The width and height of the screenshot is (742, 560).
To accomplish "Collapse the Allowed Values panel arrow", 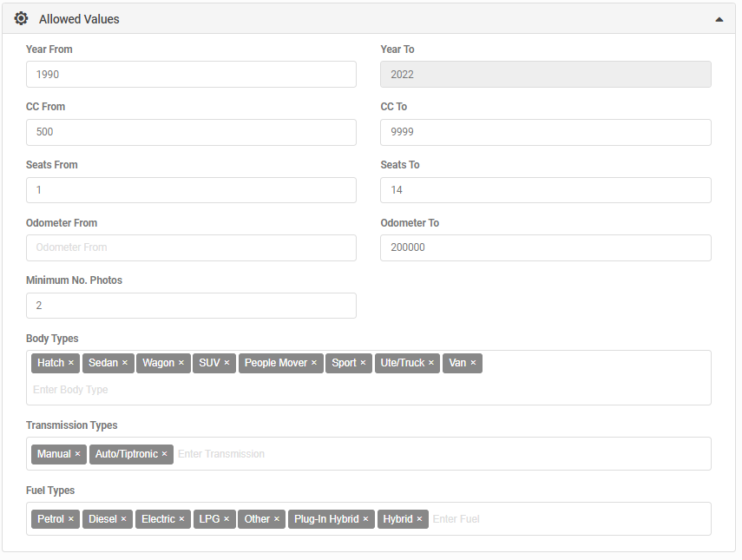I will point(719,19).
